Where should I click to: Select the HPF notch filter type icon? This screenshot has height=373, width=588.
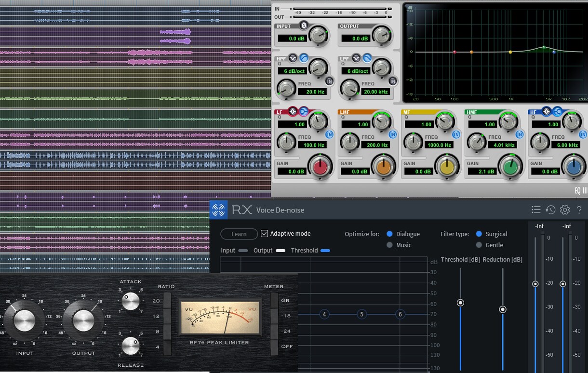click(x=293, y=59)
